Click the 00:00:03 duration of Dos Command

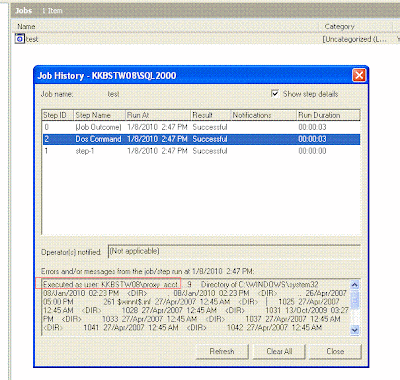[x=312, y=139]
